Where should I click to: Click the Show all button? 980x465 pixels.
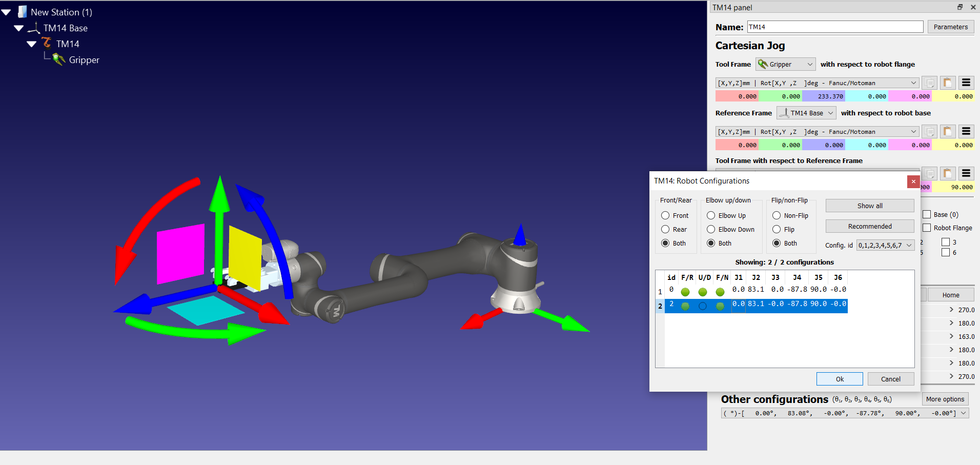coord(869,206)
